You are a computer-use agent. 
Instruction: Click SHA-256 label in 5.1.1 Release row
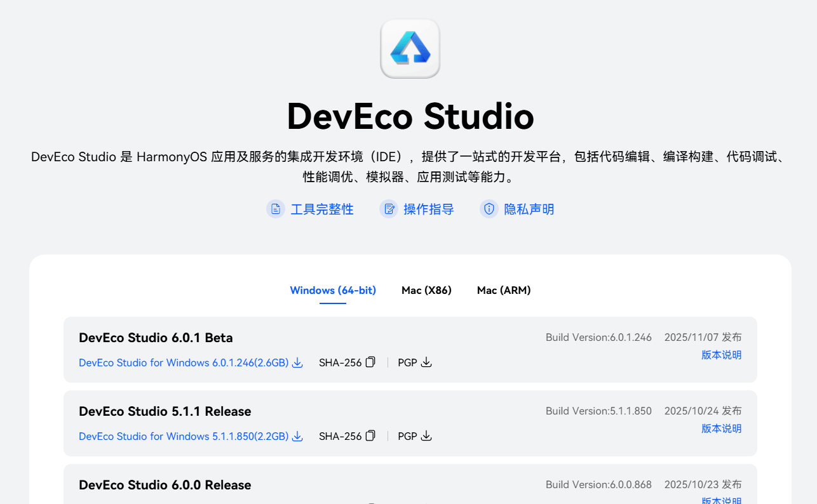(x=340, y=436)
